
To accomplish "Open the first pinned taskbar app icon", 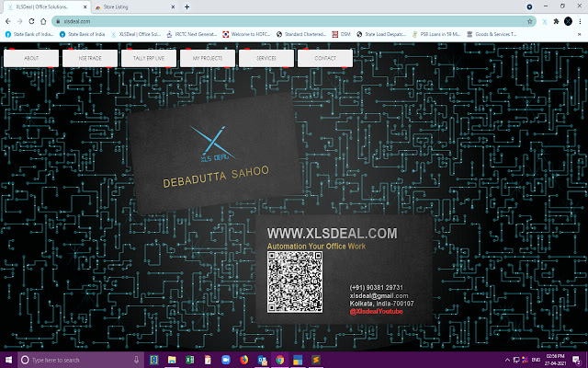I will click(x=154, y=360).
